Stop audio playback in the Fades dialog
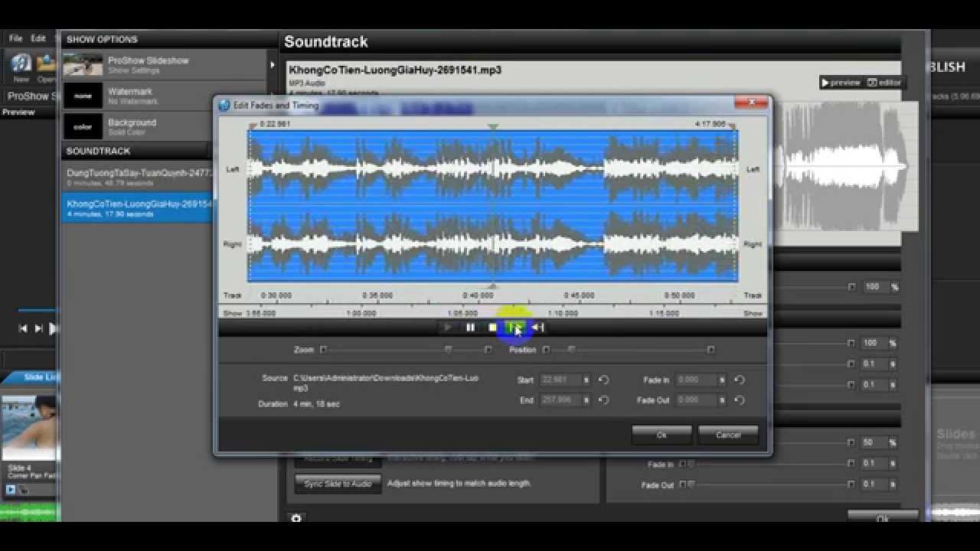The height and width of the screenshot is (551, 980). (492, 328)
